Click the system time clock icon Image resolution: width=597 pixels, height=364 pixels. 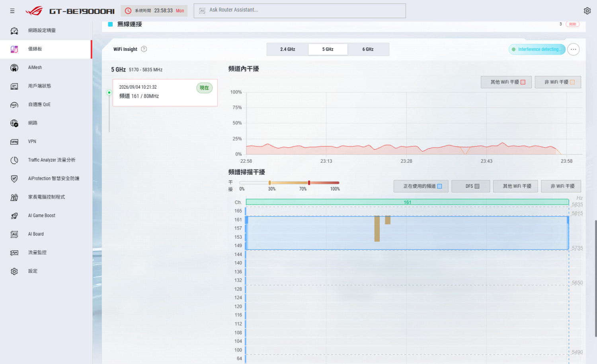[128, 11]
